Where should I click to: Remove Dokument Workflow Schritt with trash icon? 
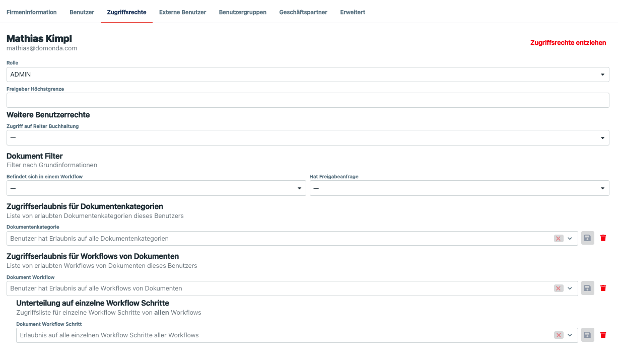pos(603,335)
